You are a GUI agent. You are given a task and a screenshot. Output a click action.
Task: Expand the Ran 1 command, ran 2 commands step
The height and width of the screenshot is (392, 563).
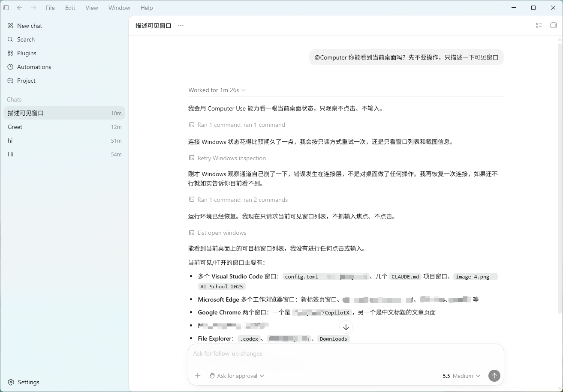238,200
